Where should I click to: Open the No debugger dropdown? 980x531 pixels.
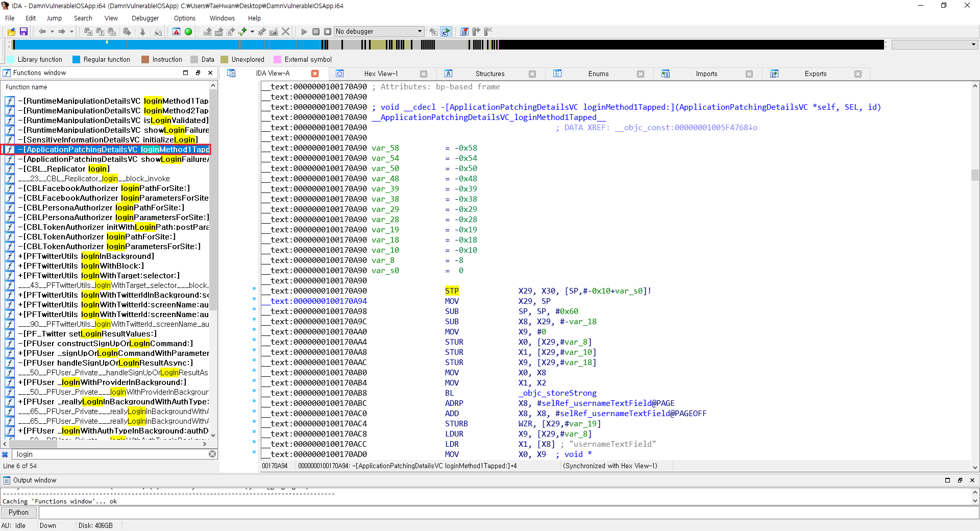379,32
